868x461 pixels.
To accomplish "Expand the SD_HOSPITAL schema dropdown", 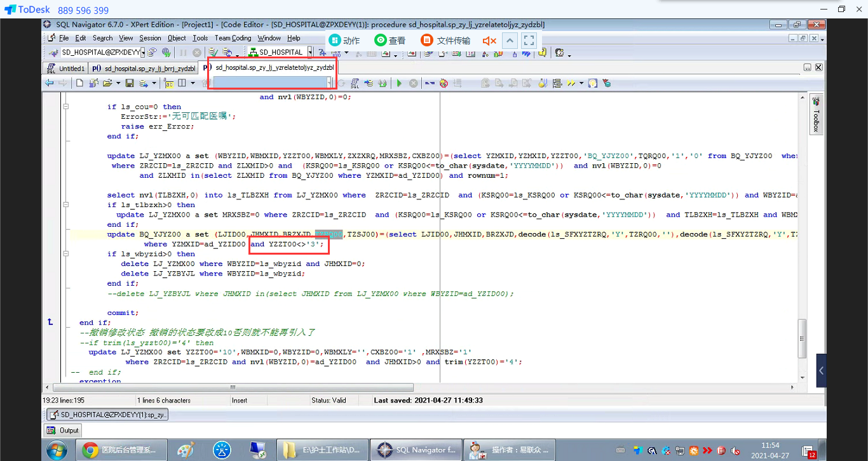I will [309, 52].
